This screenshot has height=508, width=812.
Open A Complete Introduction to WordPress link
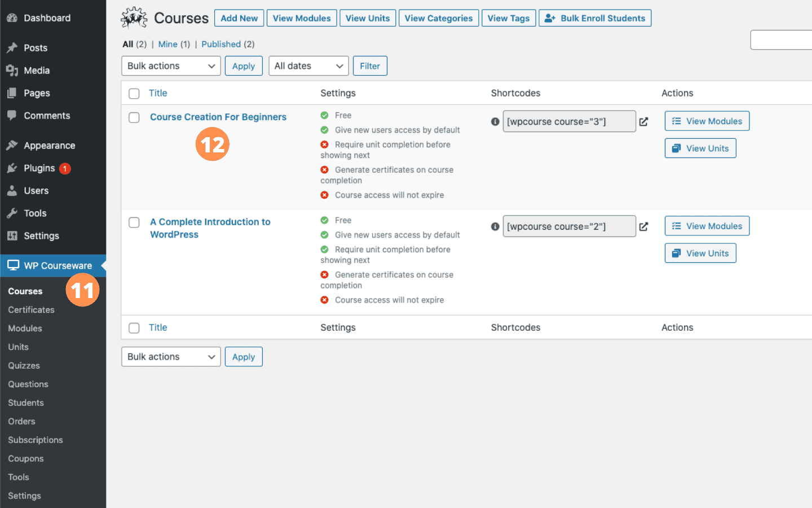pos(210,228)
